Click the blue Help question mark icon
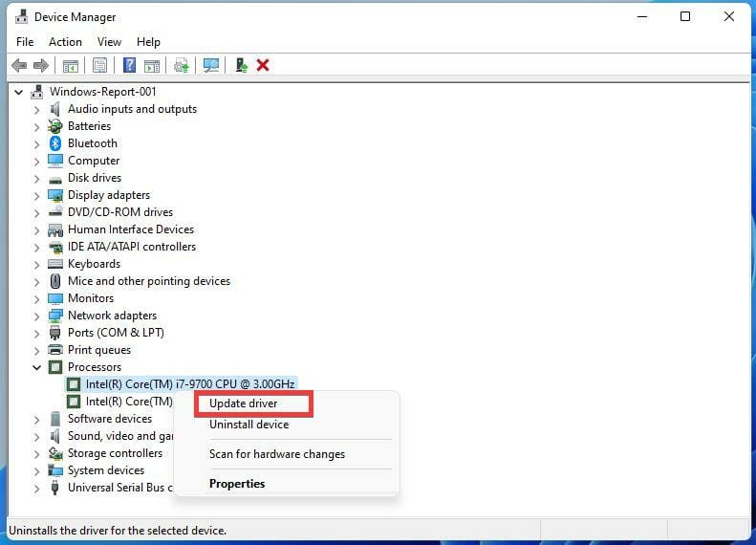Image resolution: width=756 pixels, height=545 pixels. pos(129,65)
